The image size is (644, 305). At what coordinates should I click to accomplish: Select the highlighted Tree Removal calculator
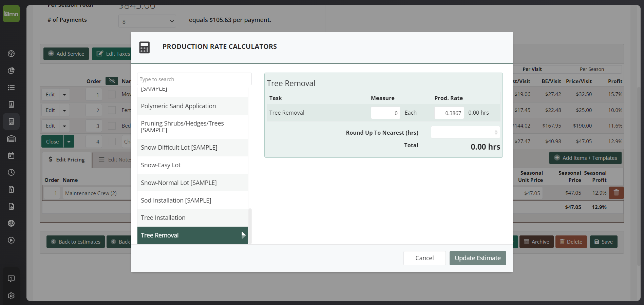coord(193,235)
